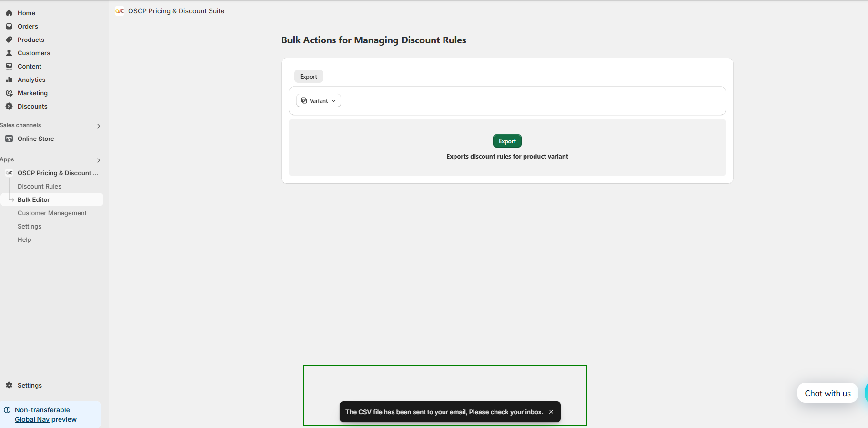Click the Discounts percent badge icon
The width and height of the screenshot is (868, 428).
[9, 106]
